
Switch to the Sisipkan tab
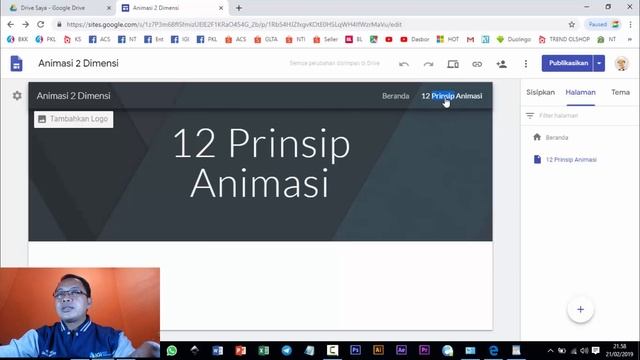540,92
